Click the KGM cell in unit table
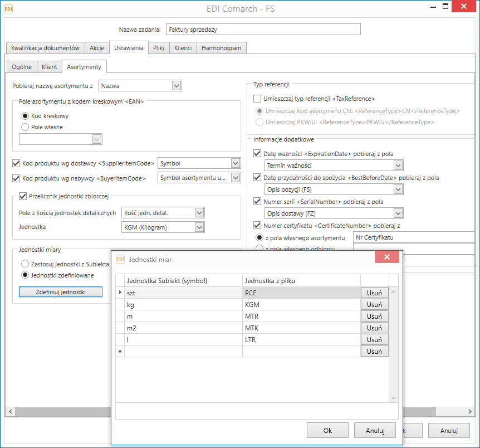Screen dimensions: 480x448 301,305
